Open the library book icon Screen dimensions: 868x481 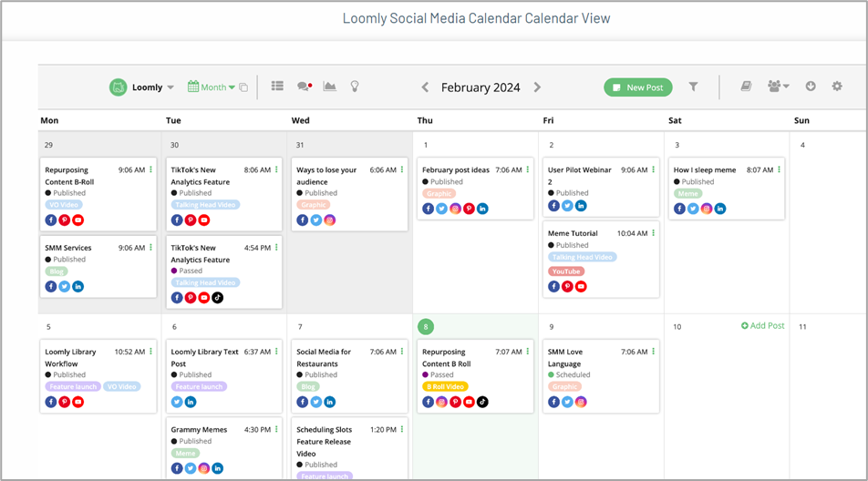[x=746, y=87]
